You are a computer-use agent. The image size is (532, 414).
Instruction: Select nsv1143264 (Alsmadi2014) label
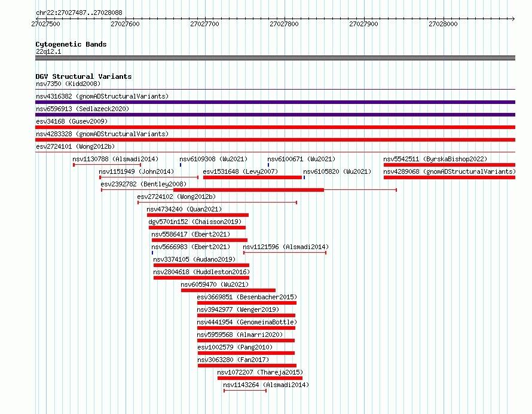click(x=266, y=385)
